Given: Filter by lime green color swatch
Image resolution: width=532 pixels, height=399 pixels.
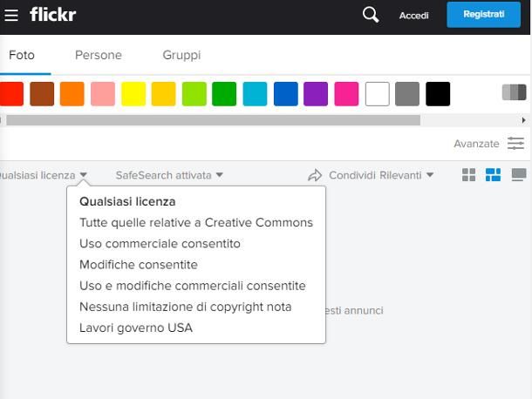Looking at the screenshot, I should pos(194,94).
